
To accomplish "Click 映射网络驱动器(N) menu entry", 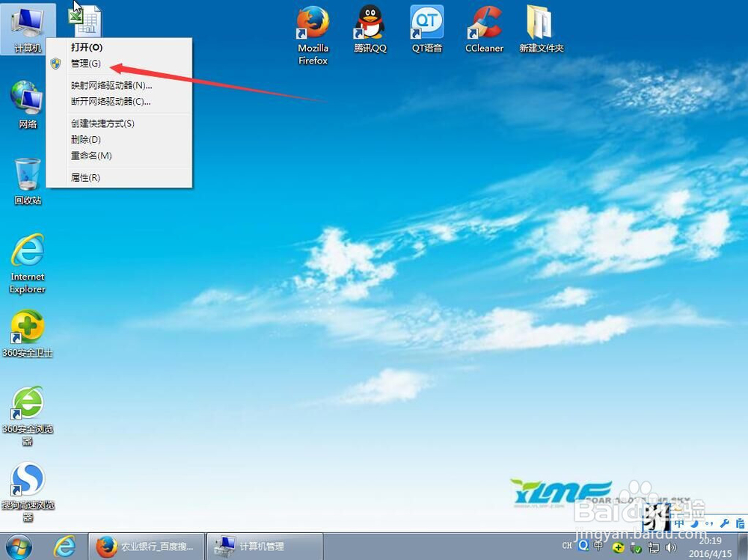I will click(x=109, y=84).
